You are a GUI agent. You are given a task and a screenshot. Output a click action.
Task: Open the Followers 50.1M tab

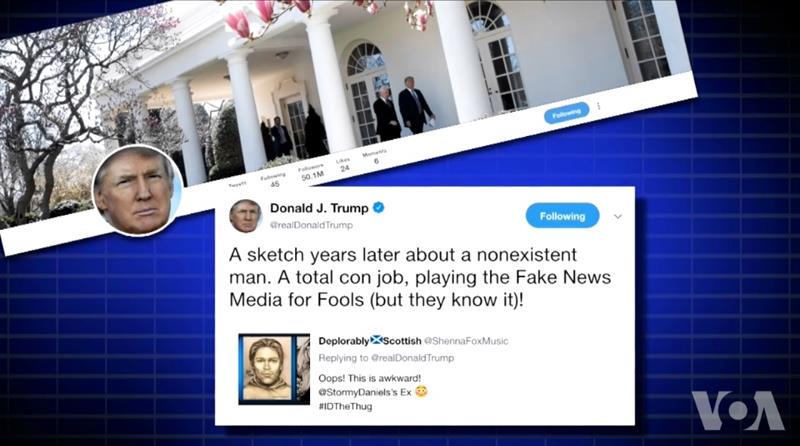click(312, 172)
